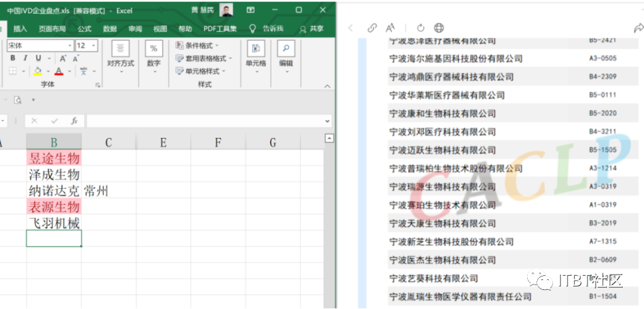Toggle bold formatting in the font group

[x=13, y=58]
